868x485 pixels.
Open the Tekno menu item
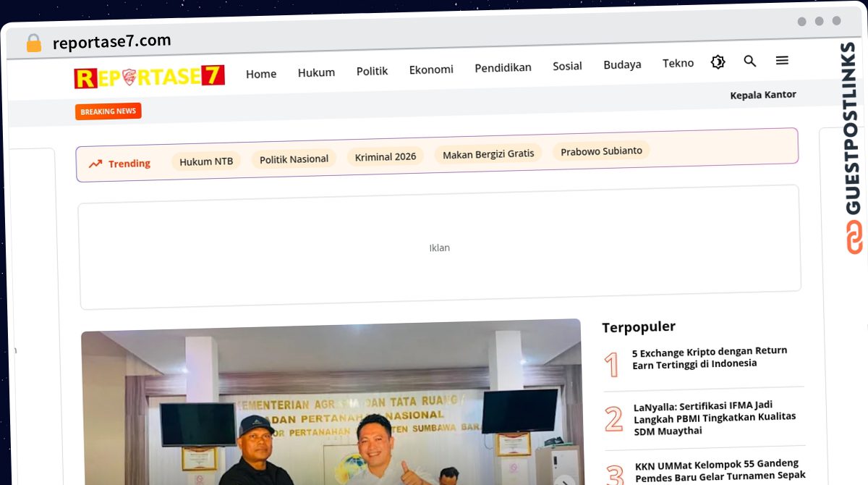pyautogui.click(x=678, y=63)
